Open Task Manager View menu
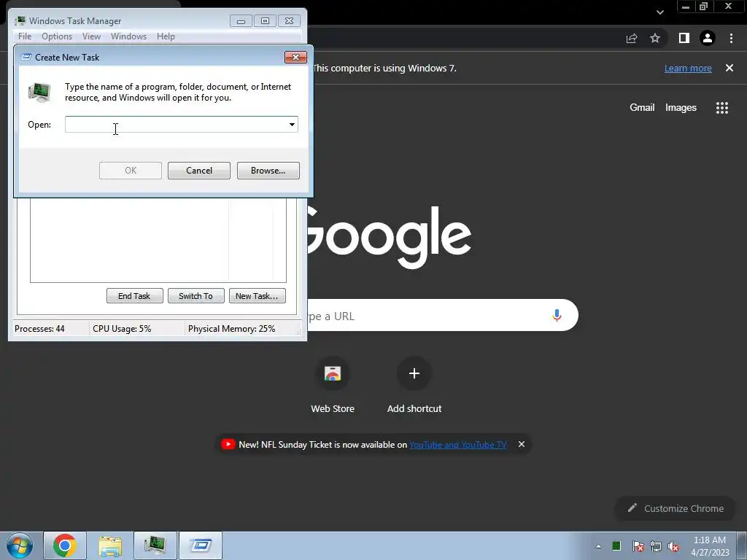Image resolution: width=747 pixels, height=560 pixels. (91, 36)
